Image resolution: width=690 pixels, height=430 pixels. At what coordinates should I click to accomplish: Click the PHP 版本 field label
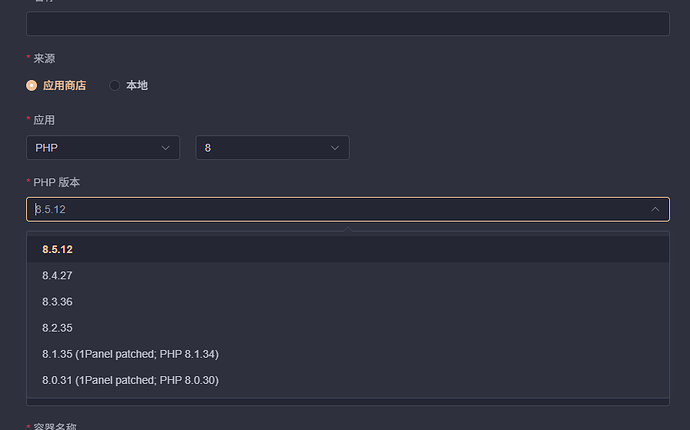tap(57, 182)
